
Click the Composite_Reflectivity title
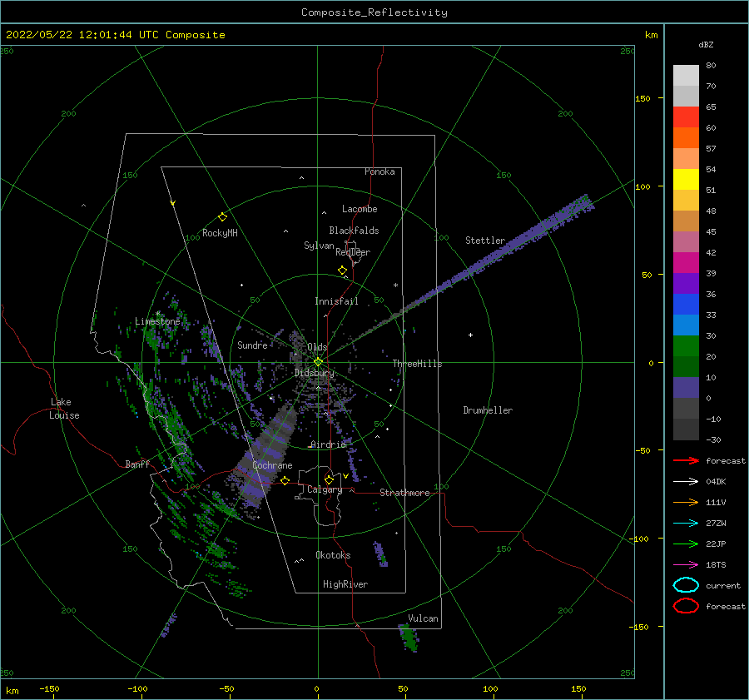[374, 12]
